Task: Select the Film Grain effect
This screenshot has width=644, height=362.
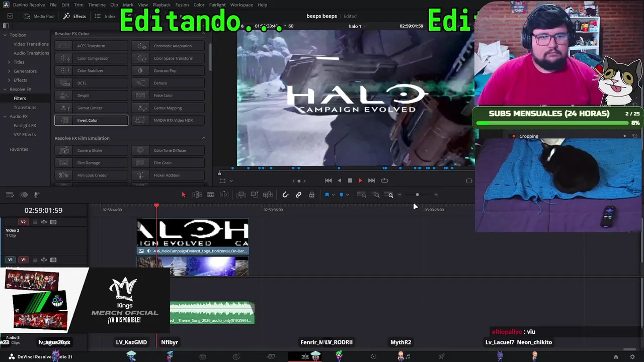Action: (168, 163)
